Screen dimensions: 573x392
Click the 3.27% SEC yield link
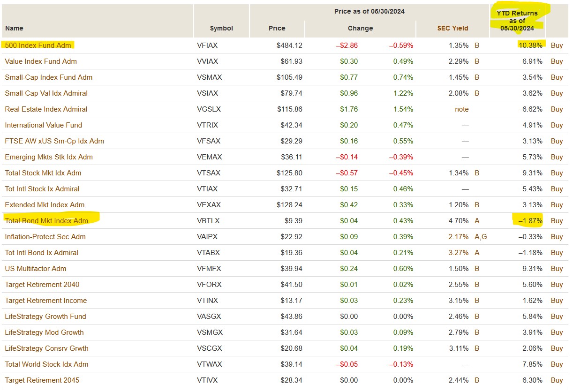[458, 253]
